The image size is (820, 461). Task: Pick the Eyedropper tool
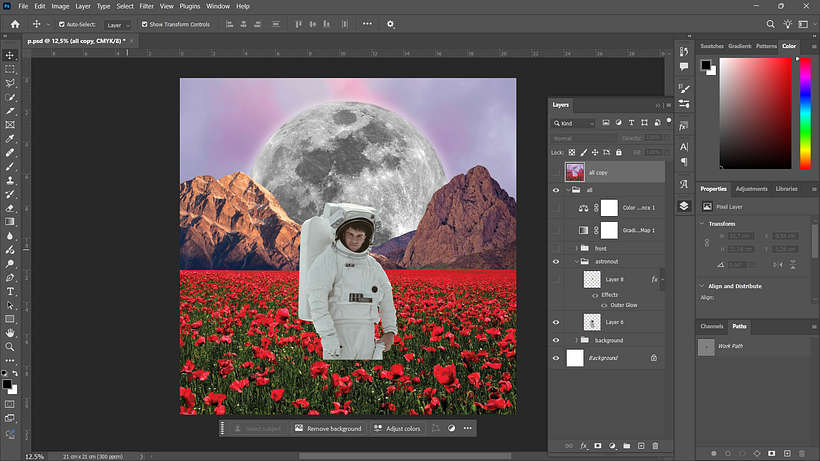click(10, 139)
